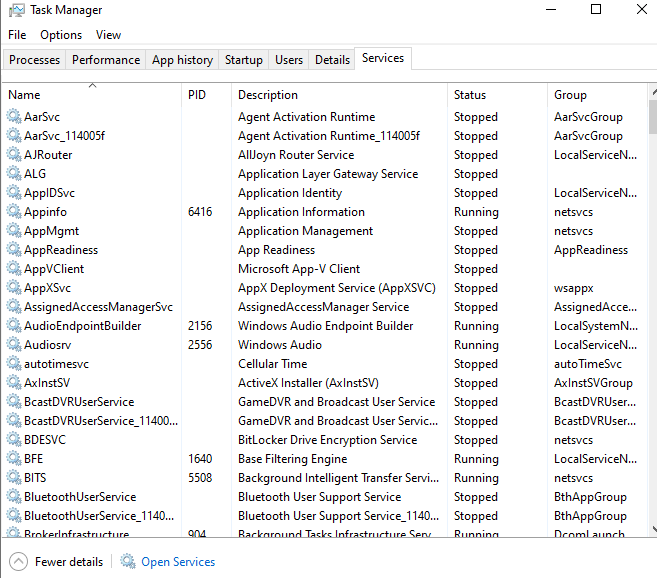Image resolution: width=657 pixels, height=578 pixels.
Task: Select the AppVClient gear icon
Action: point(14,268)
